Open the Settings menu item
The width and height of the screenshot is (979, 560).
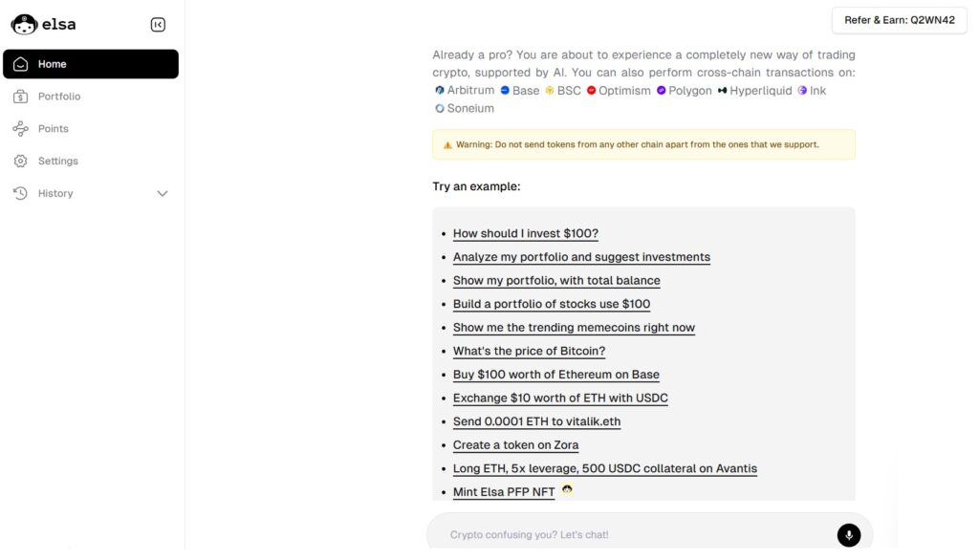(58, 162)
